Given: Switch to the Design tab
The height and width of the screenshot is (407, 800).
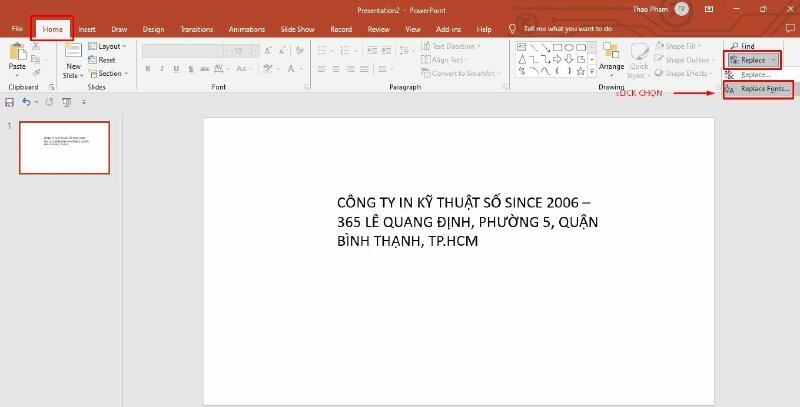Looking at the screenshot, I should [153, 29].
